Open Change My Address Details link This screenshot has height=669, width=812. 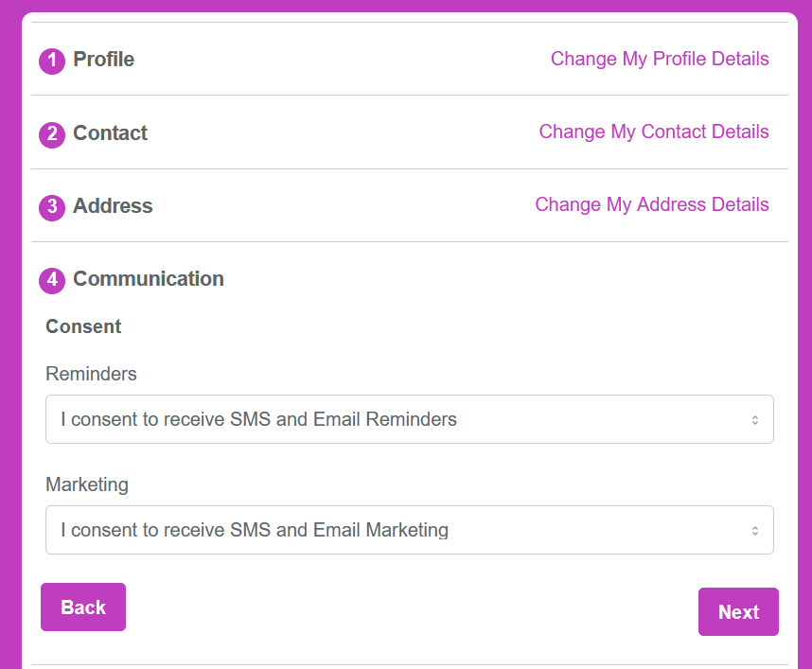[x=651, y=205]
